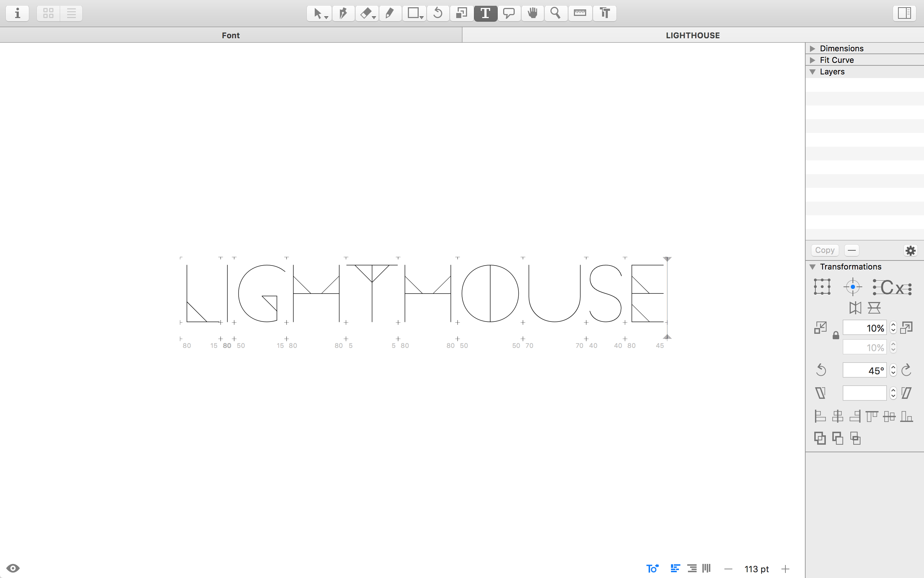Slant selection to the right
Image resolution: width=924 pixels, height=578 pixels.
point(906,393)
